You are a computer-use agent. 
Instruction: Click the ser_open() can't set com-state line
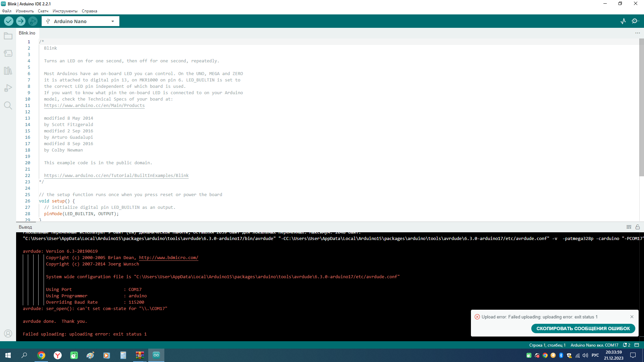(95, 308)
